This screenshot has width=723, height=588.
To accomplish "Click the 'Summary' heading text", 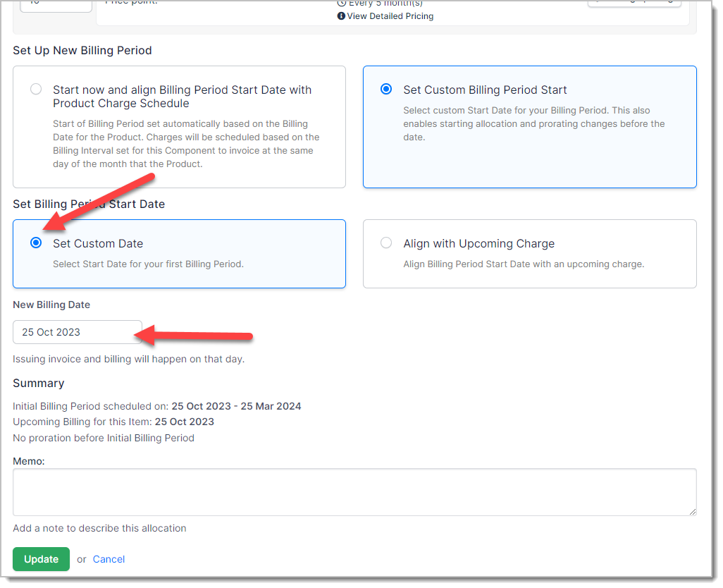I will pyautogui.click(x=38, y=384).
